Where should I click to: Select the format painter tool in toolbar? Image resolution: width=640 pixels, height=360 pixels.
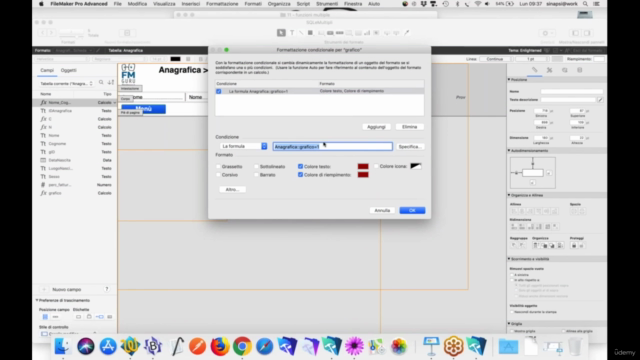[407, 33]
